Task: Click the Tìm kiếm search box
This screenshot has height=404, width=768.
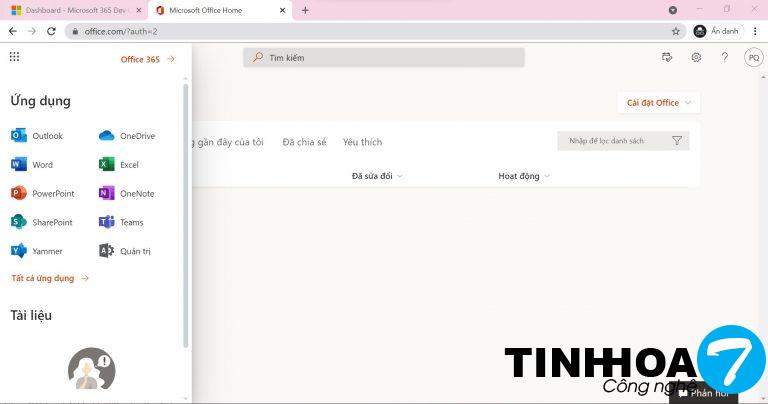Action: pyautogui.click(x=384, y=58)
